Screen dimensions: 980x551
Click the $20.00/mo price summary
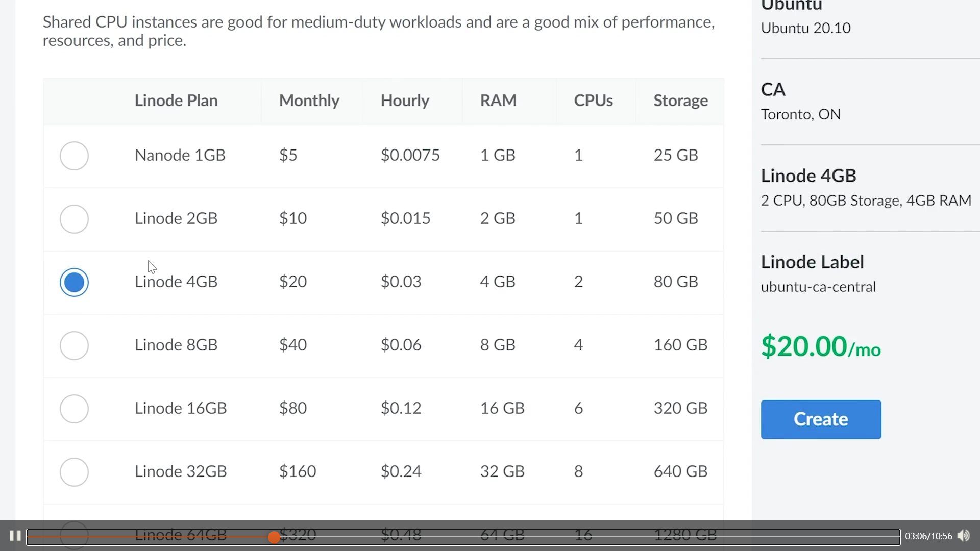[x=820, y=347]
